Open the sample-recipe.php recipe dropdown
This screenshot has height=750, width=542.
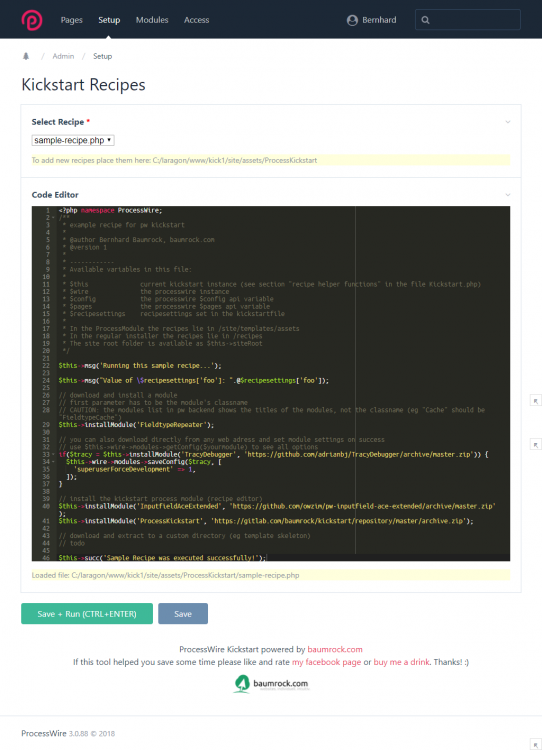[73, 140]
